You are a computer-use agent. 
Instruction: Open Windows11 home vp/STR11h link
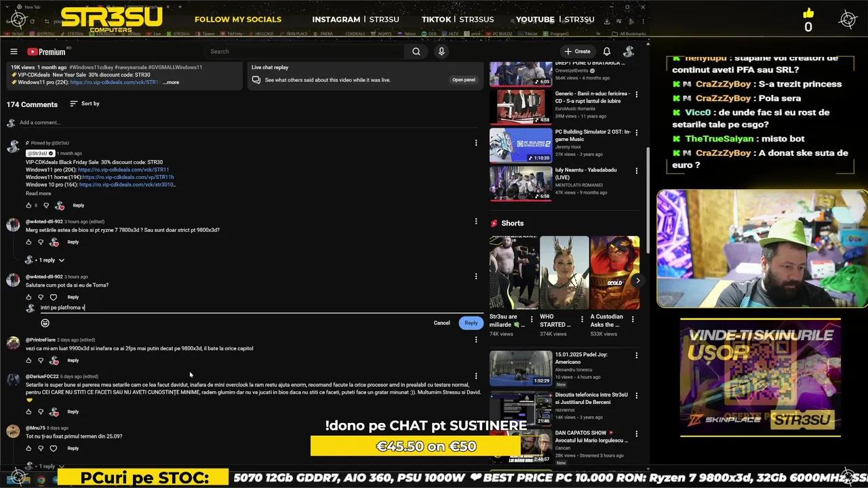coord(127,177)
